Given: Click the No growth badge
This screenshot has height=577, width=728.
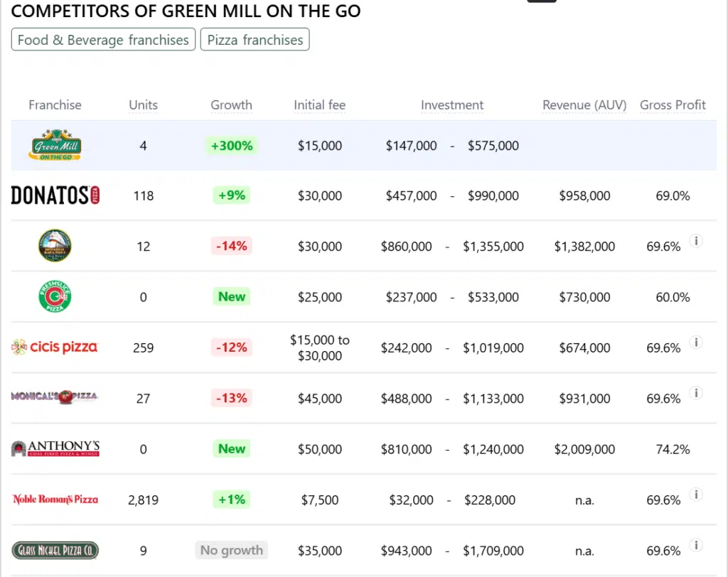Looking at the screenshot, I should point(231,550).
